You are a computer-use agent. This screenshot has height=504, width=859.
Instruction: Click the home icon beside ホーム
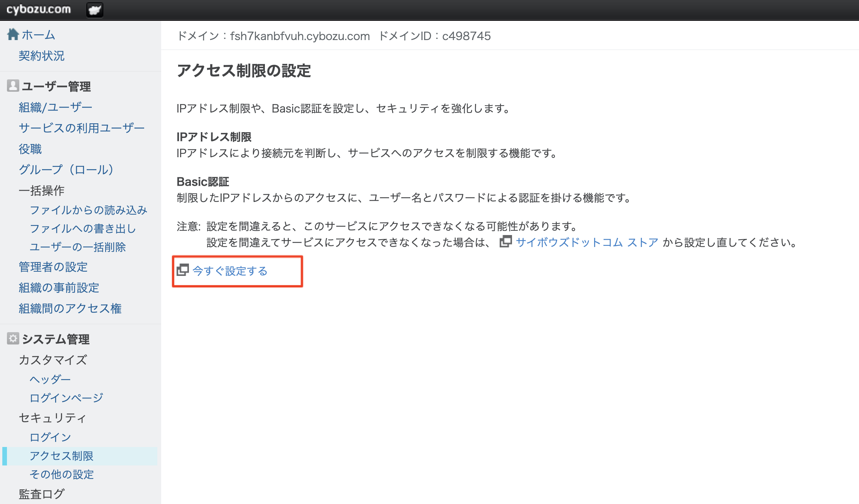[x=13, y=34]
